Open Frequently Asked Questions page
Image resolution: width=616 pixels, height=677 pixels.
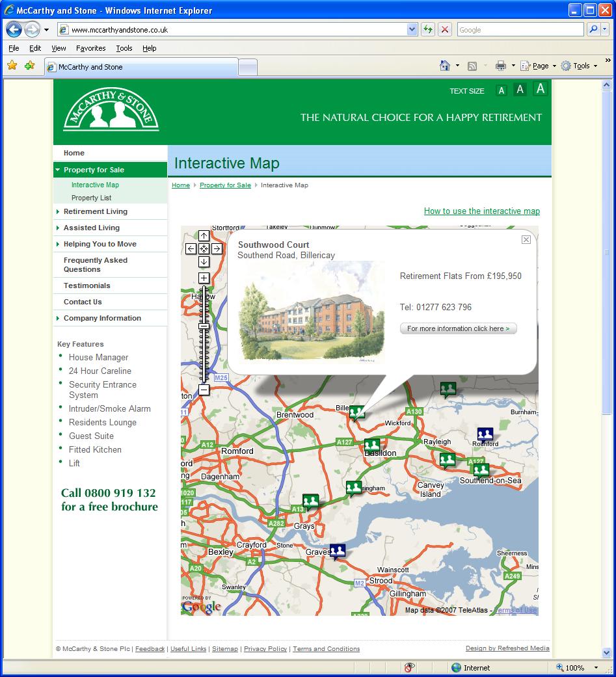coord(96,265)
